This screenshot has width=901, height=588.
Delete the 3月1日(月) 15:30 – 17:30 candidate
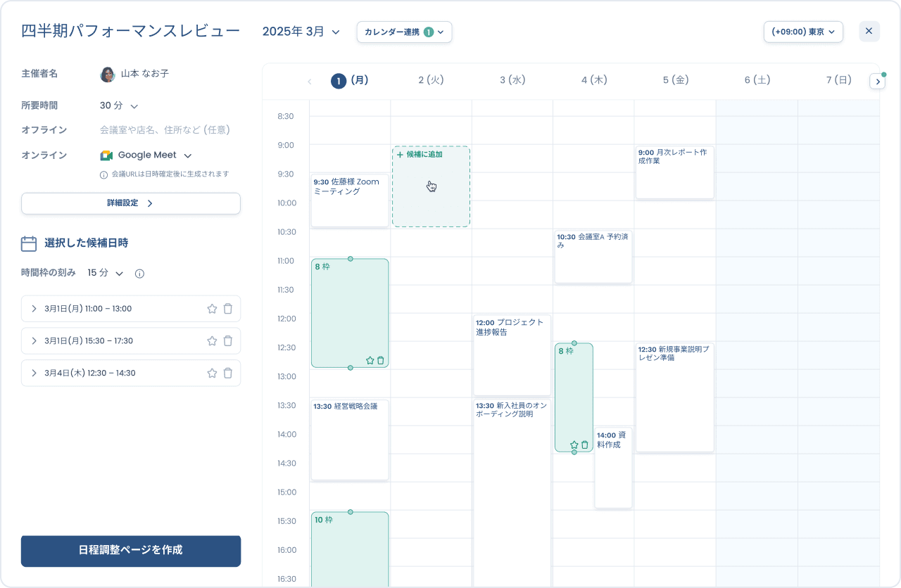click(x=228, y=341)
